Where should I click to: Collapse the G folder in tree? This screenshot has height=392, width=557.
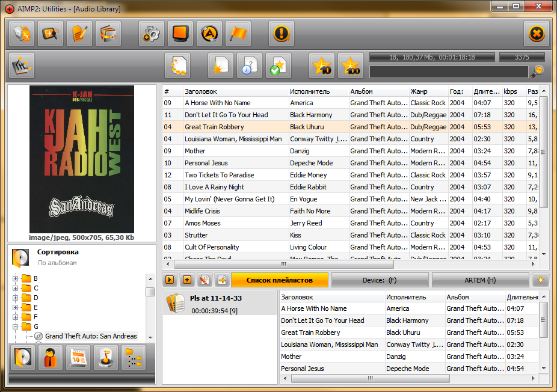pos(15,326)
